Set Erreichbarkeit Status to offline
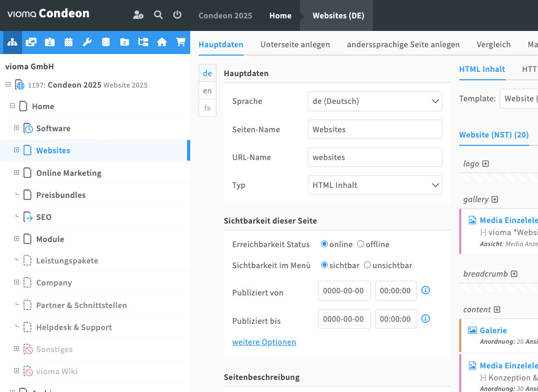Screen dimensions: 538x392 [360, 244]
